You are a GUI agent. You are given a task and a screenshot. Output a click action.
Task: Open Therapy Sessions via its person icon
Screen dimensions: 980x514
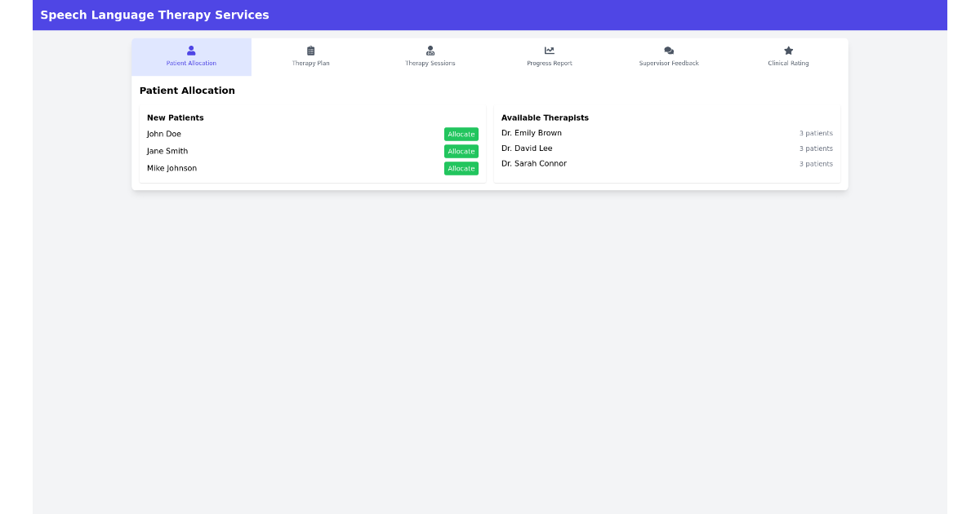(x=430, y=51)
